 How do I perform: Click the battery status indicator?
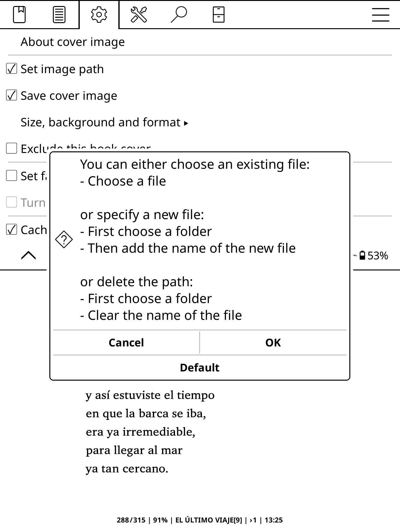371,256
